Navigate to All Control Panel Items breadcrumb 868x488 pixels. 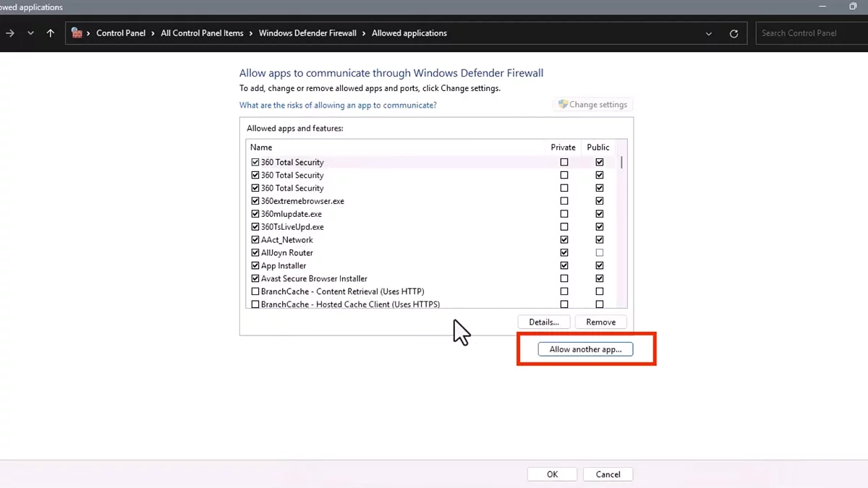point(202,33)
